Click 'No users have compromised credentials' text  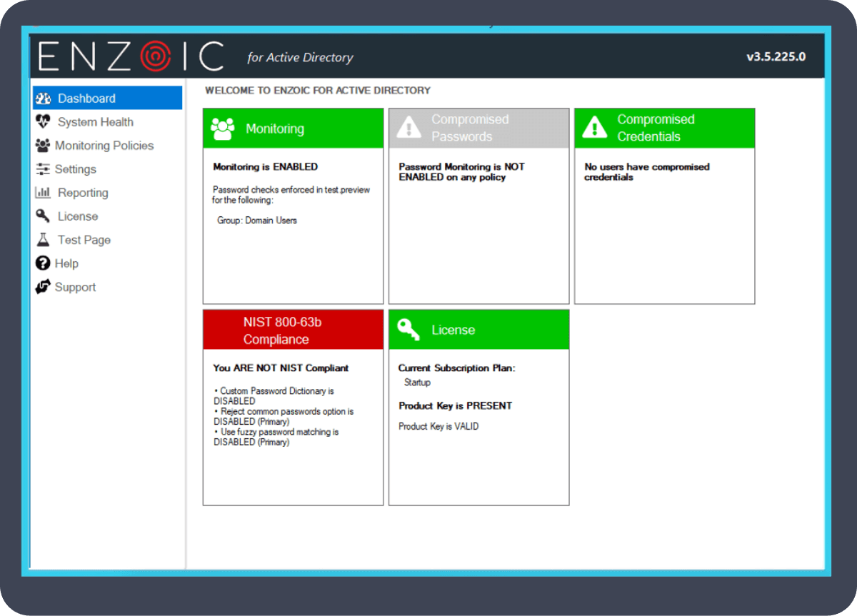[647, 172]
